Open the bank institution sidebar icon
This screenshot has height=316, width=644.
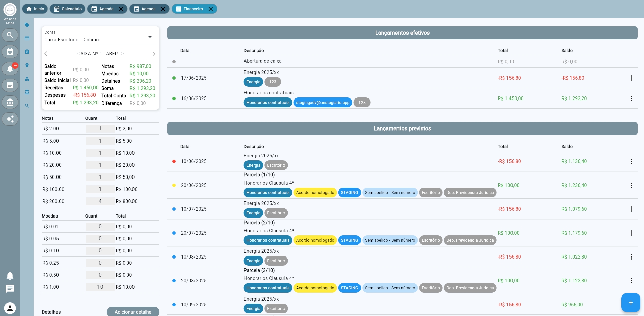click(10, 102)
